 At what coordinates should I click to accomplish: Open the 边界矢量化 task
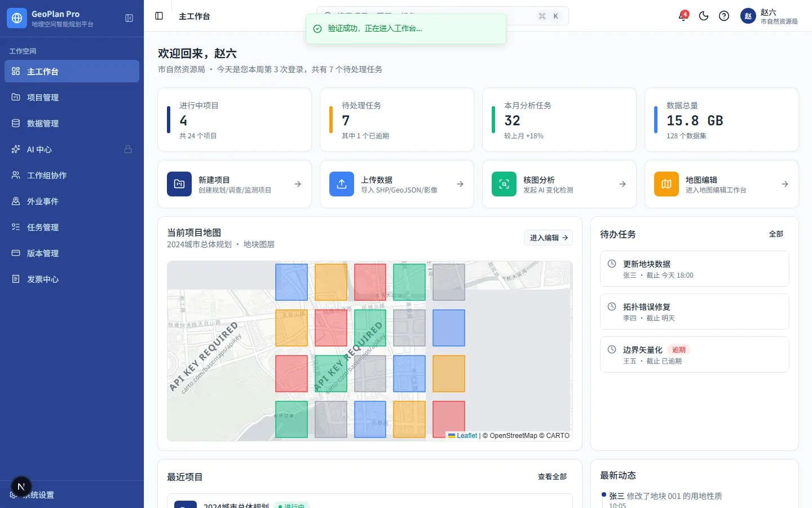coord(695,354)
